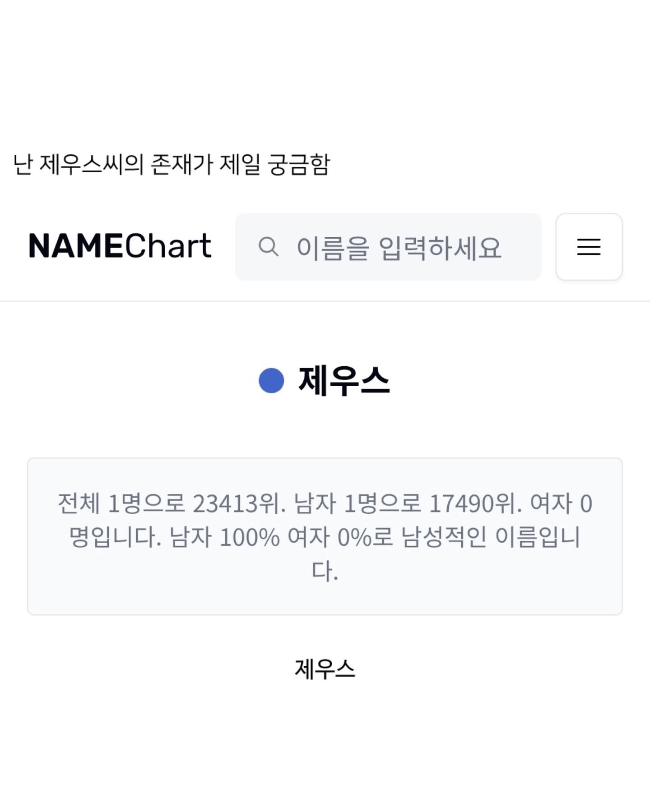Click the word 궁금함 in top caption
650x812 pixels.
point(299,164)
